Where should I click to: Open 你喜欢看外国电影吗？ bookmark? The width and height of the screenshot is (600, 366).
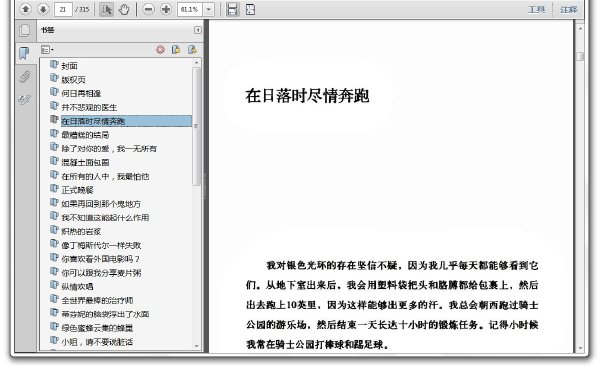click(100, 259)
